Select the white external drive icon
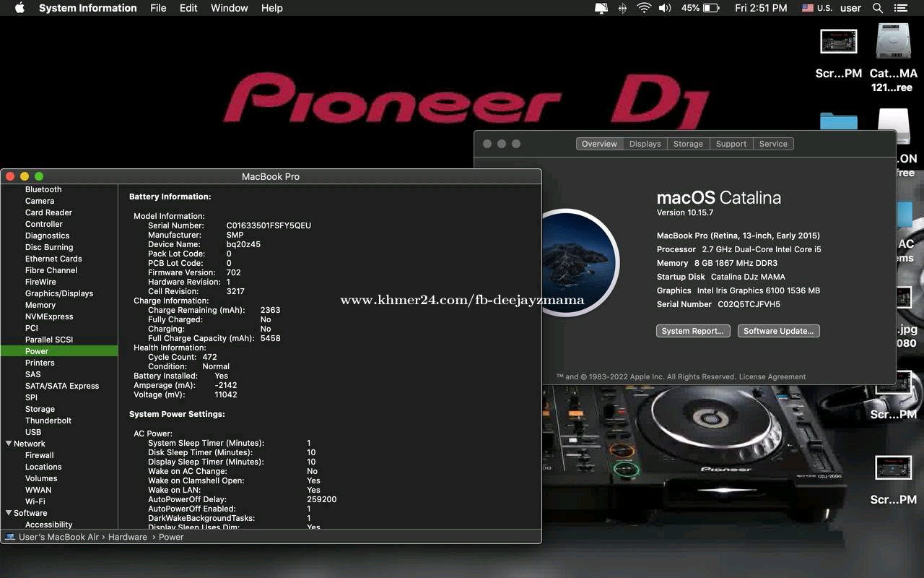This screenshot has width=924, height=578. click(893, 125)
